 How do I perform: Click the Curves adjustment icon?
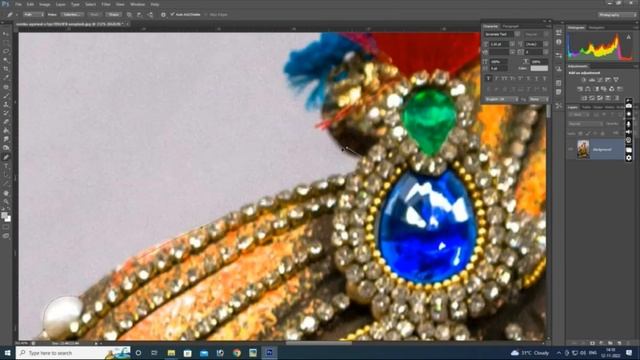coord(600,80)
